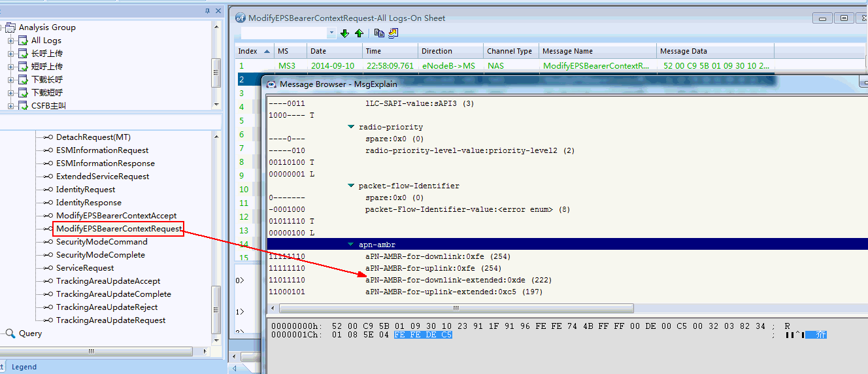Expand the 短呼上传 tree node
This screenshot has width=868, height=374.
(x=10, y=67)
